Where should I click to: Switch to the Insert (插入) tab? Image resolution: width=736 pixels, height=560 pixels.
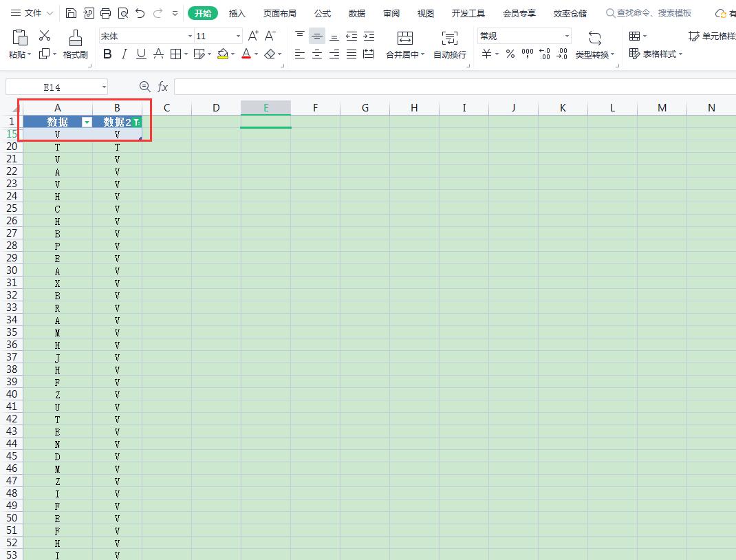[237, 13]
